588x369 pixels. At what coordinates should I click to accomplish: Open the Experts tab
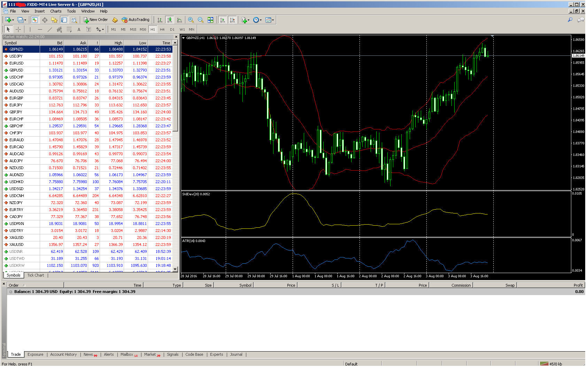click(216, 354)
